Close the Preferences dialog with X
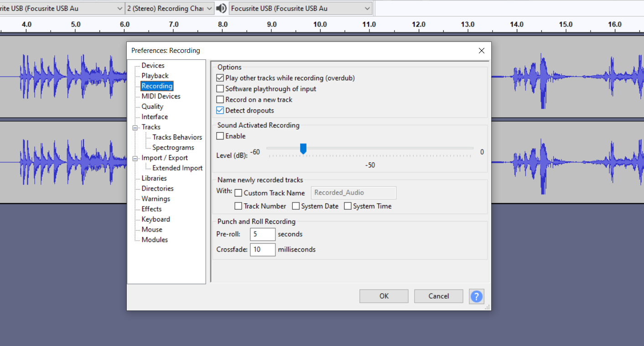644x346 pixels. pyautogui.click(x=482, y=51)
